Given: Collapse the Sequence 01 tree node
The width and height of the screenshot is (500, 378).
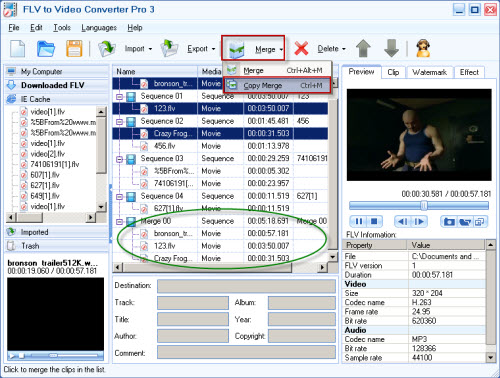Looking at the screenshot, I should (119, 97).
